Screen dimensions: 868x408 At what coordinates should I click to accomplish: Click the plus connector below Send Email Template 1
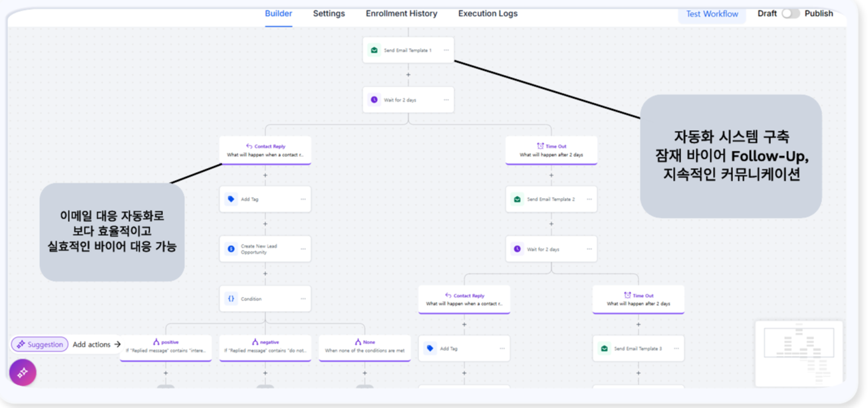[x=408, y=74]
